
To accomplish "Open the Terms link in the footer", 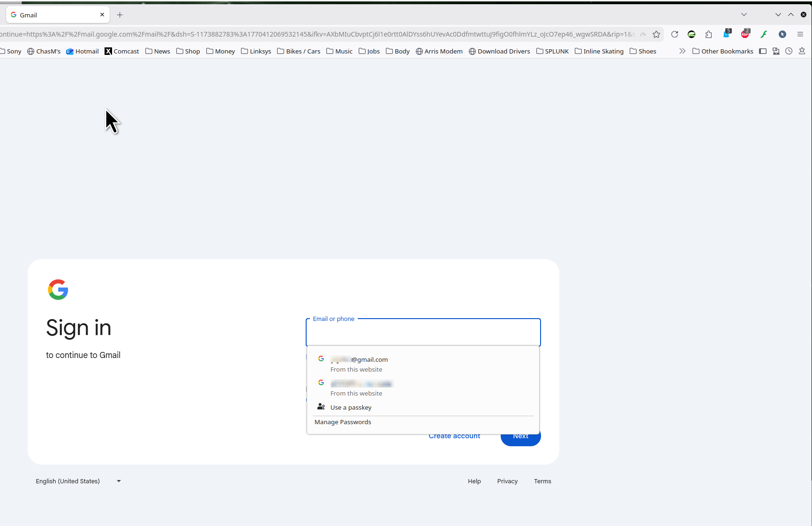I will pos(542,481).
